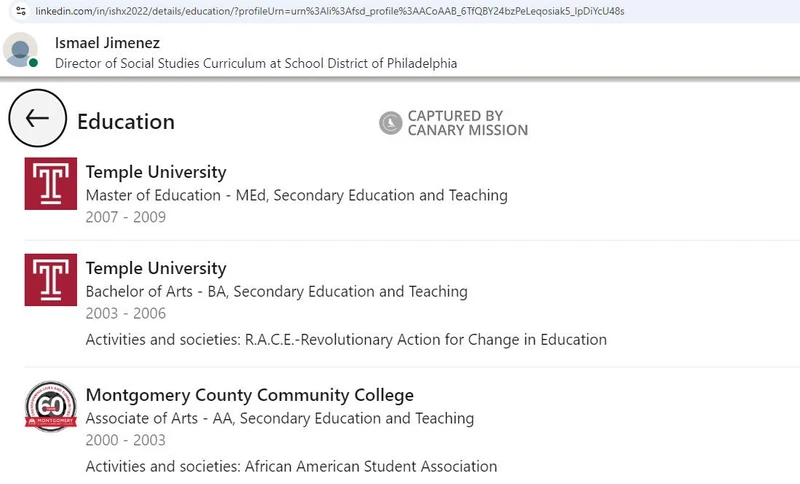Open Temple University title above Bachelor of Arts
This screenshot has width=800, height=484.
click(x=156, y=268)
